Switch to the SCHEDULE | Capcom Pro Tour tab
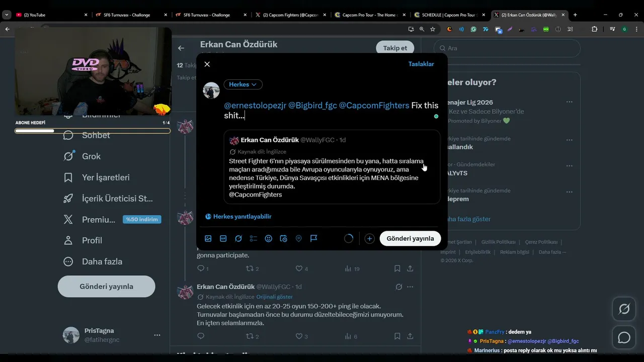644x362 pixels. pyautogui.click(x=450, y=15)
